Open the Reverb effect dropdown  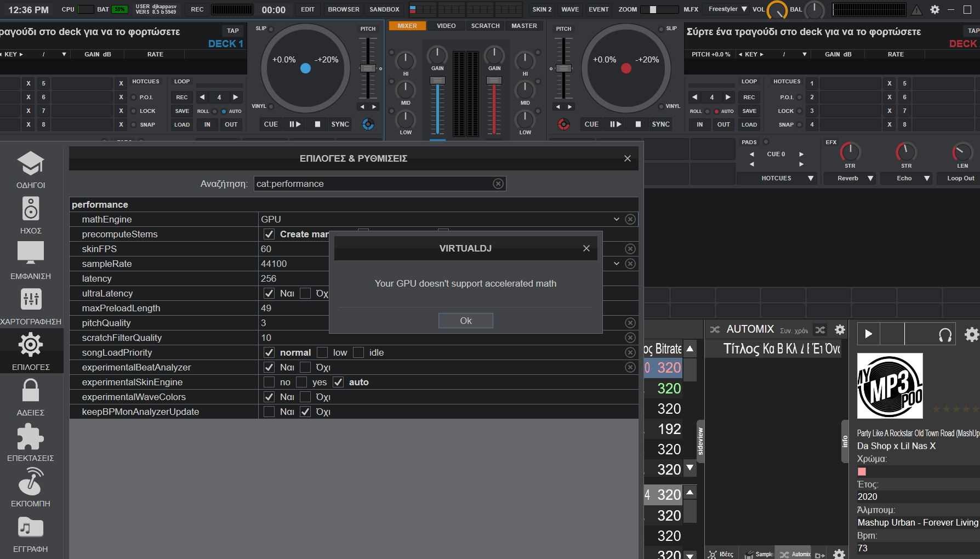(849, 178)
